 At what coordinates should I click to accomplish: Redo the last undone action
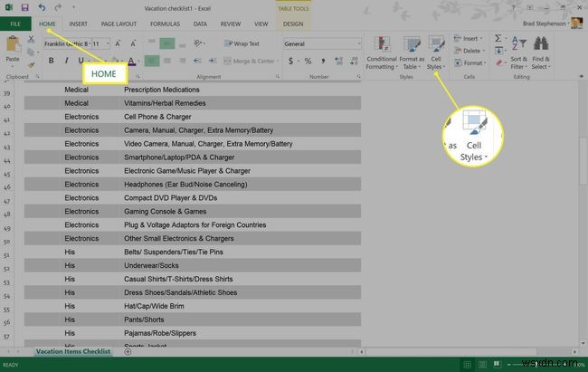tap(58, 7)
